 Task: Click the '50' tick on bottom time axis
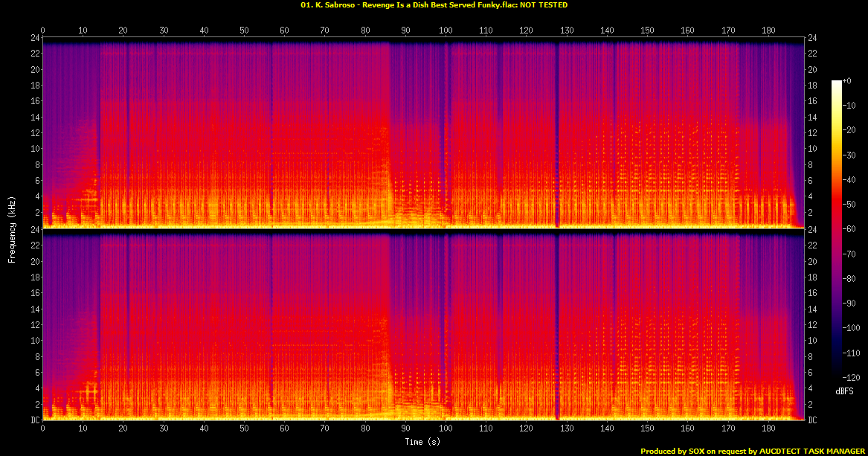click(x=244, y=428)
